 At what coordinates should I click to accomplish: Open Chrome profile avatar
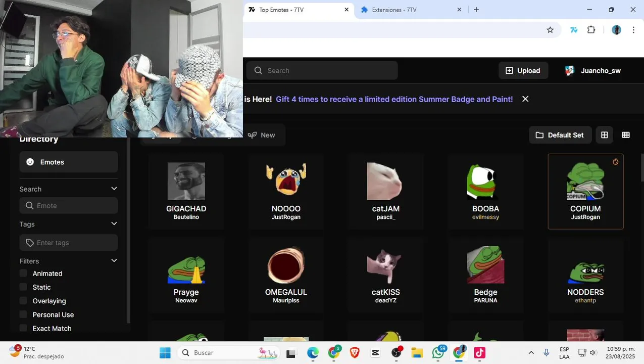(616, 30)
